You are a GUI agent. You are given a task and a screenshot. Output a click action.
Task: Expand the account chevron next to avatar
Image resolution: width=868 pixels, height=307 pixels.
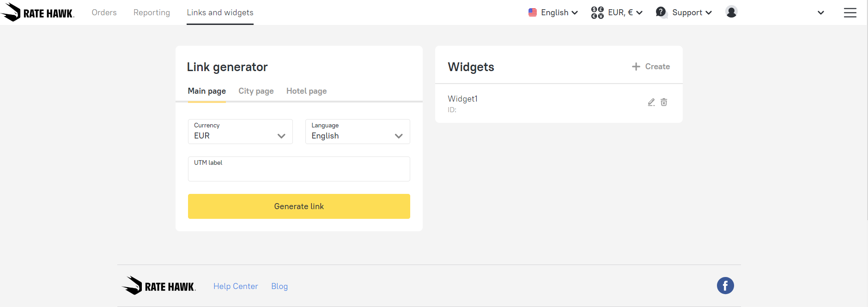click(820, 12)
